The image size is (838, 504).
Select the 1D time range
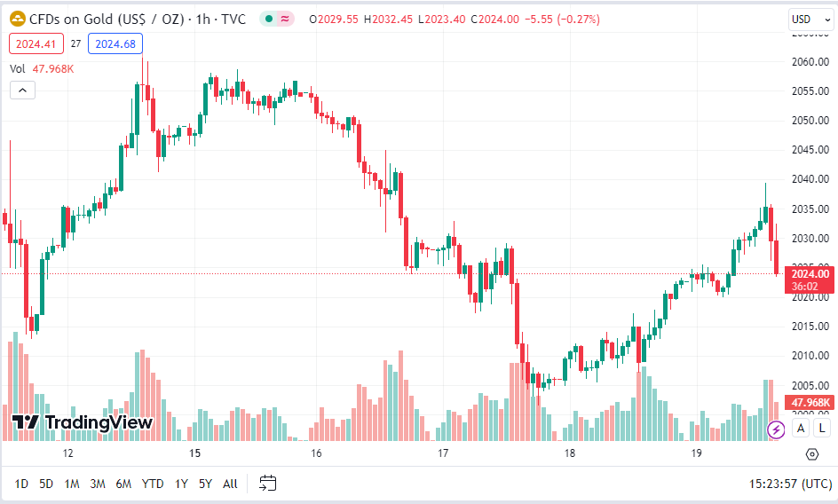click(x=20, y=484)
